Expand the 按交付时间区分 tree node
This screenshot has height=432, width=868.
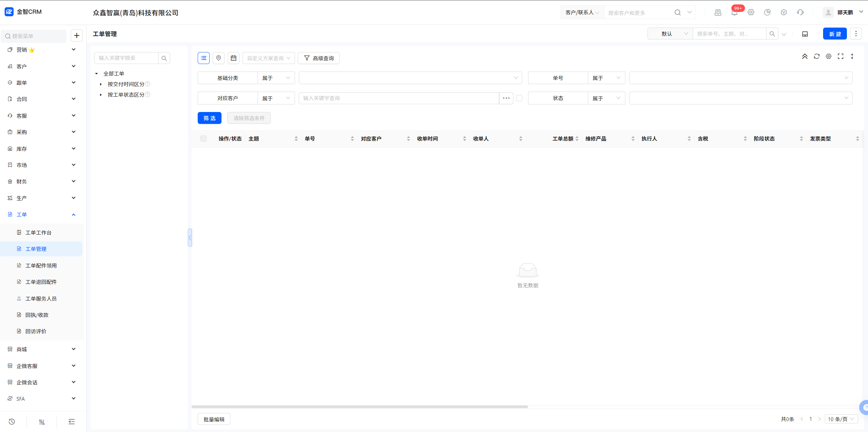pos(101,84)
